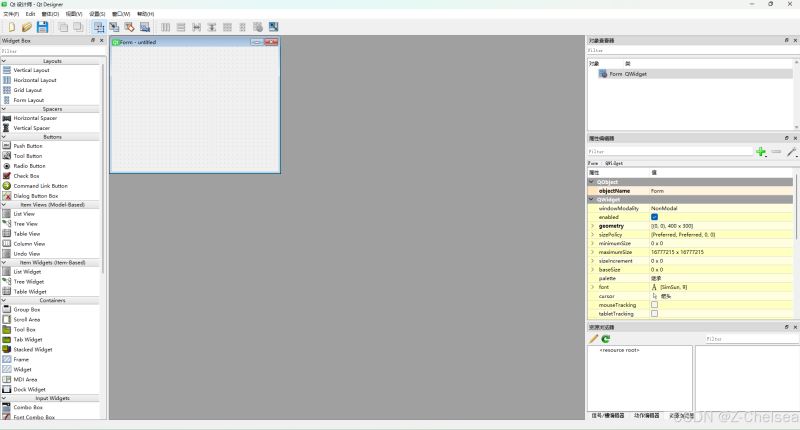Select the Edit Widgets mode icon
Image resolution: width=800 pixels, height=430 pixels.
click(99, 27)
